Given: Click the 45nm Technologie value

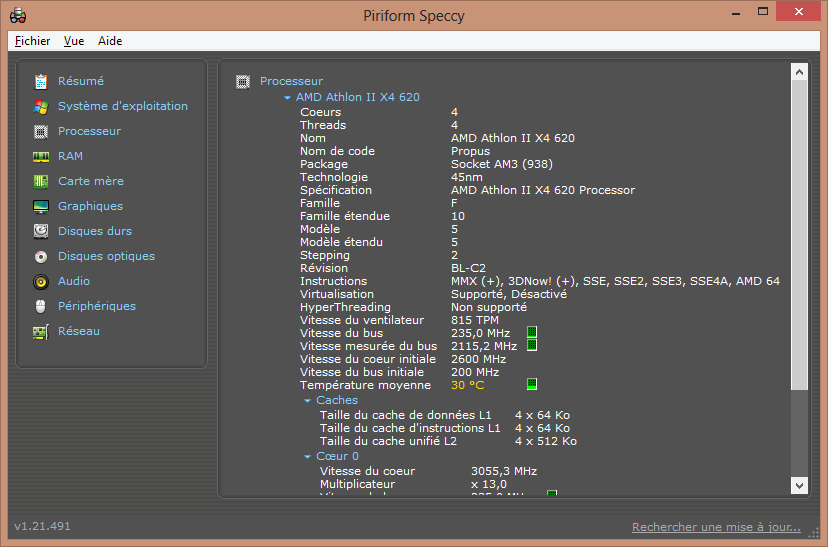Looking at the screenshot, I should [x=466, y=177].
